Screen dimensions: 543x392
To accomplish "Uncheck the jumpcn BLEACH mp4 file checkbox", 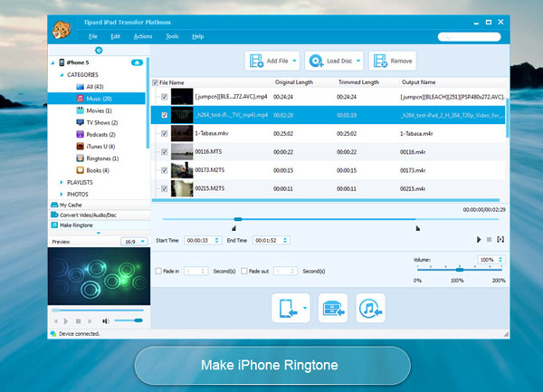I will click(165, 97).
